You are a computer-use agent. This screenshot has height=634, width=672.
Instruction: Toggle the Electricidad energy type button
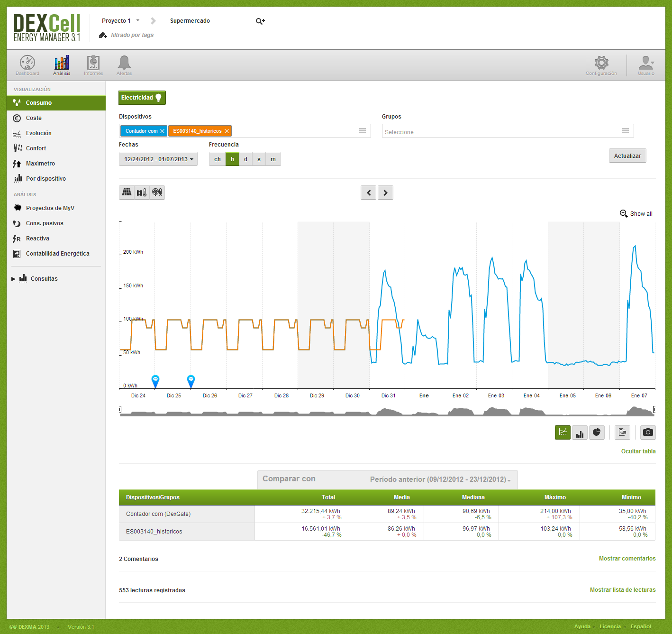tap(142, 98)
